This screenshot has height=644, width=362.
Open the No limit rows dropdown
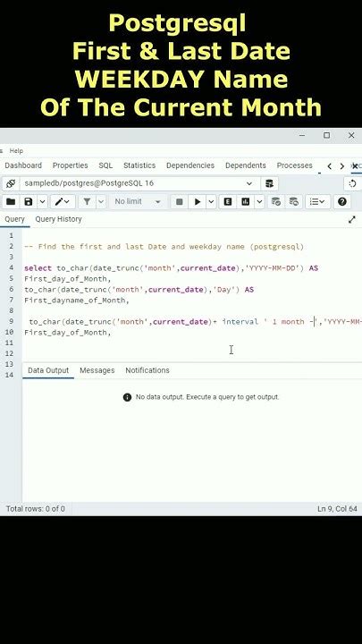pos(138,201)
